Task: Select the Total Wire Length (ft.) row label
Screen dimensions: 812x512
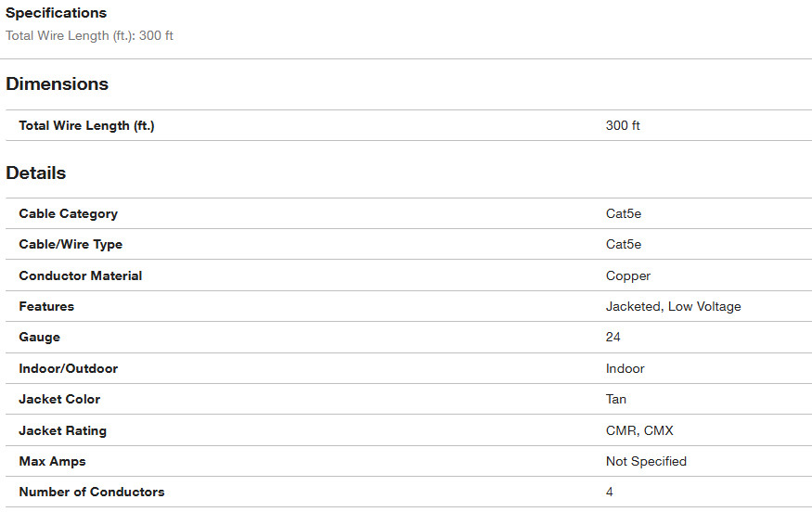Action: pyautogui.click(x=86, y=126)
